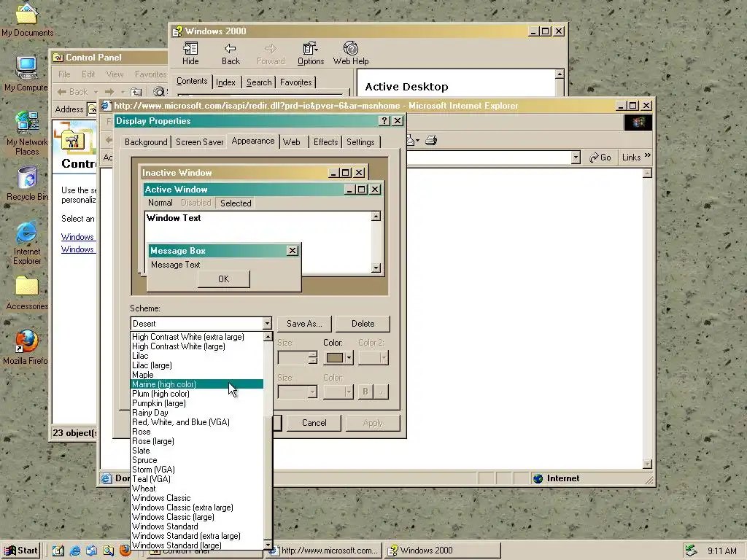Open the Search tab in help window
Viewport: 747px width, 560px height.
[259, 82]
